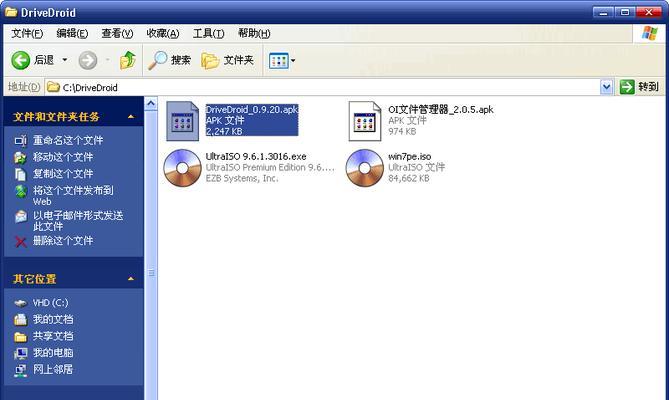This screenshot has height=400, width=669.
Task: Collapse the 文件和文件夹任务 panel
Action: pos(131,116)
